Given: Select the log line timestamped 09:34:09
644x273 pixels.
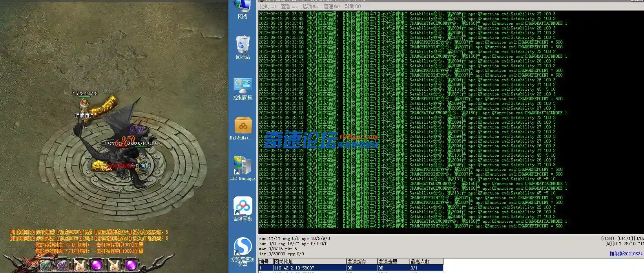Looking at the screenshot, I should (413, 56).
